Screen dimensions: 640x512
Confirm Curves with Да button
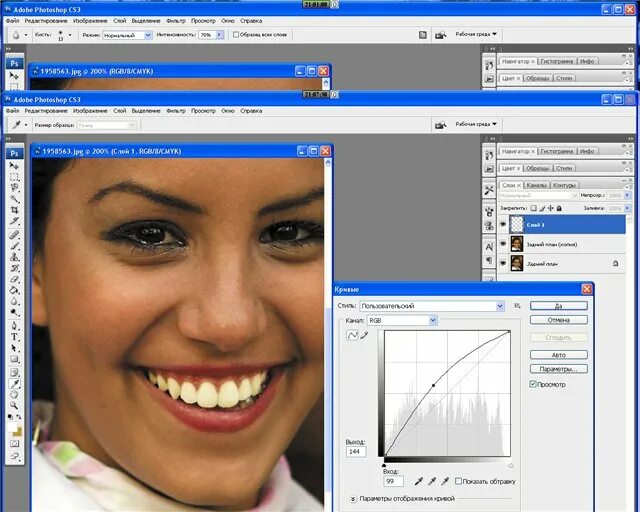click(x=558, y=306)
